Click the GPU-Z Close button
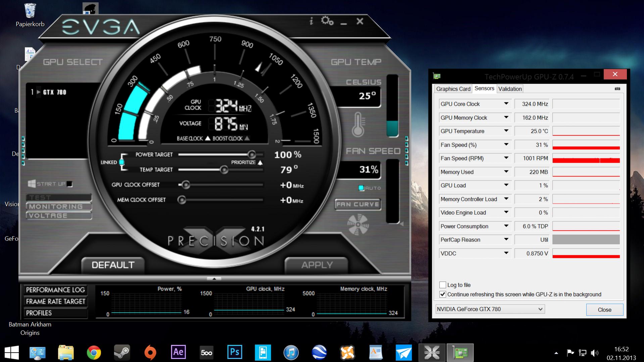 (604, 310)
